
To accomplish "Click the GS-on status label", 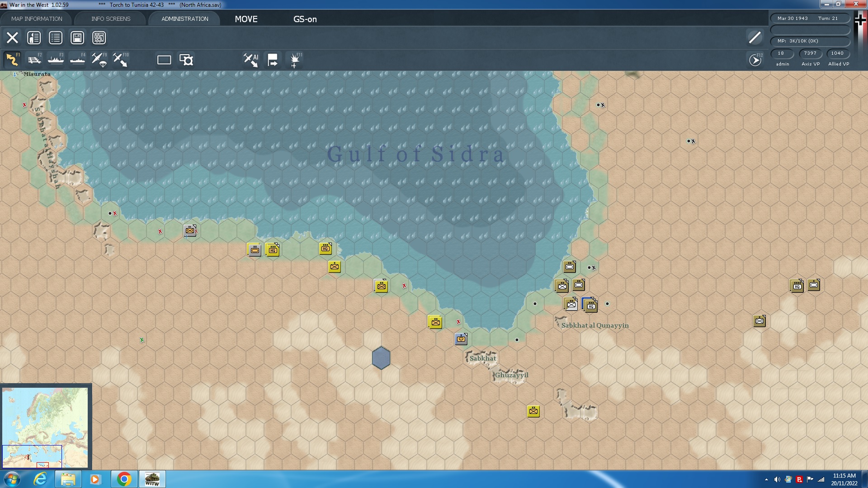I will 305,19.
